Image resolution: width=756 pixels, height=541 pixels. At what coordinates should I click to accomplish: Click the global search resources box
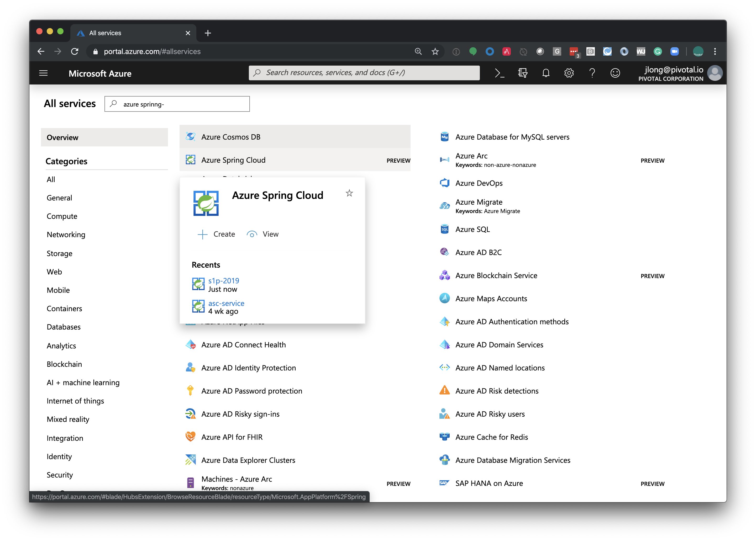[x=364, y=73]
